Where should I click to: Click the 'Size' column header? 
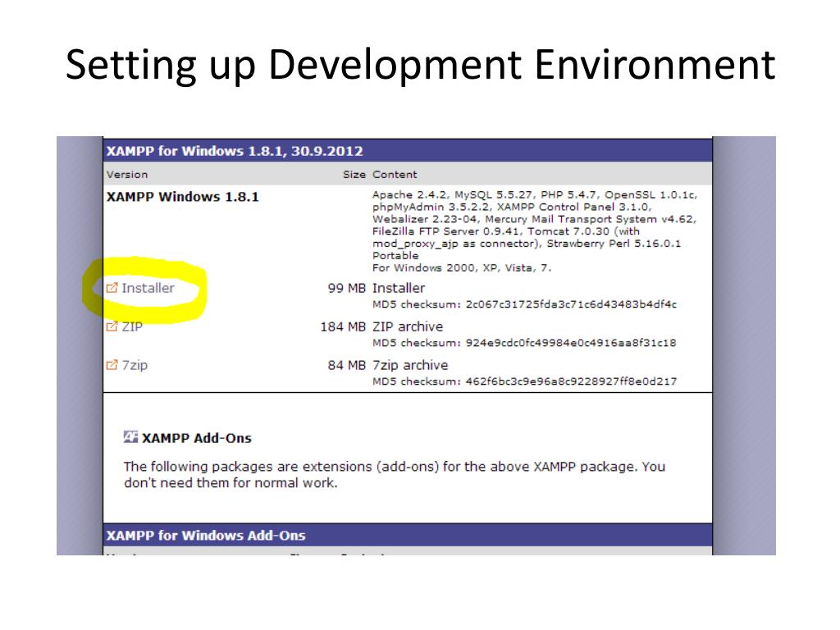coord(354,175)
